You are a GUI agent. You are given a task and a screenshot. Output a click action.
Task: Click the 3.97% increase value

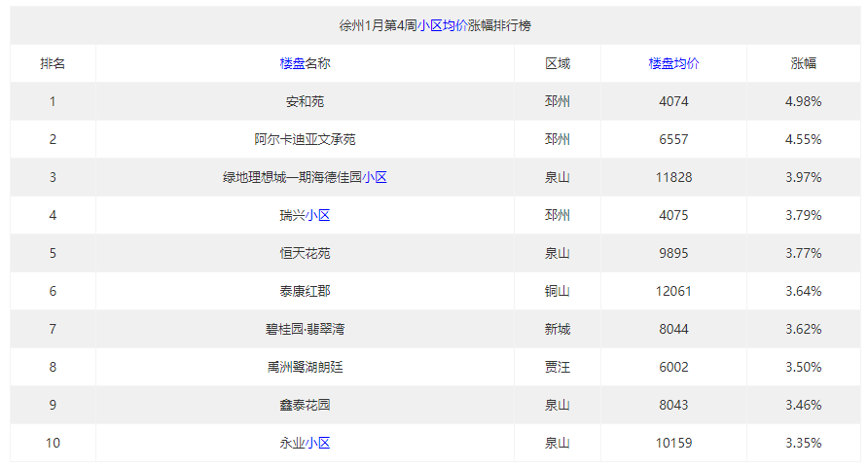[x=803, y=178]
